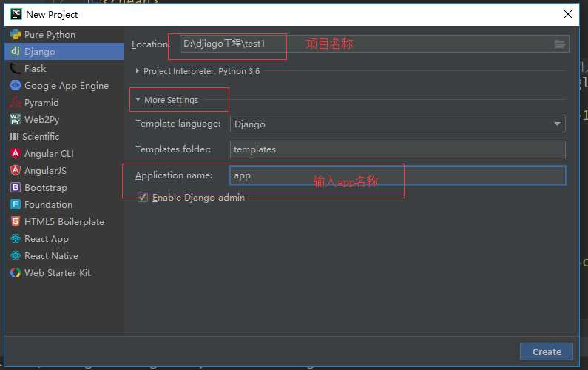
Task: Choose Google App Engine project type
Action: pyautogui.click(x=64, y=86)
